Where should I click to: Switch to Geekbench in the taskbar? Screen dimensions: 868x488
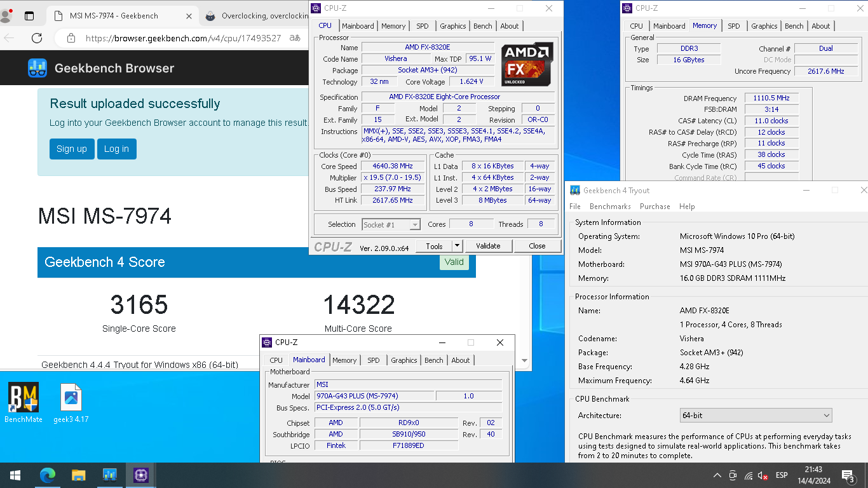[x=109, y=475]
